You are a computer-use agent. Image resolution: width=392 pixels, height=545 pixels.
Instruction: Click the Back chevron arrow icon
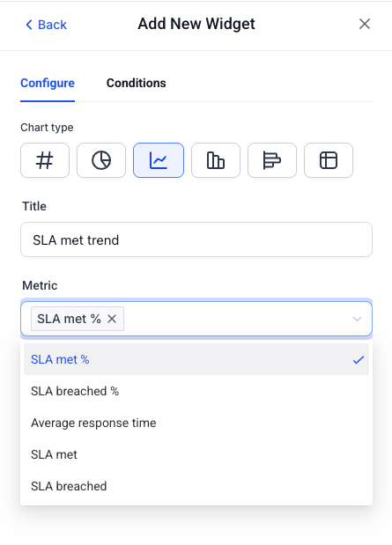click(29, 25)
